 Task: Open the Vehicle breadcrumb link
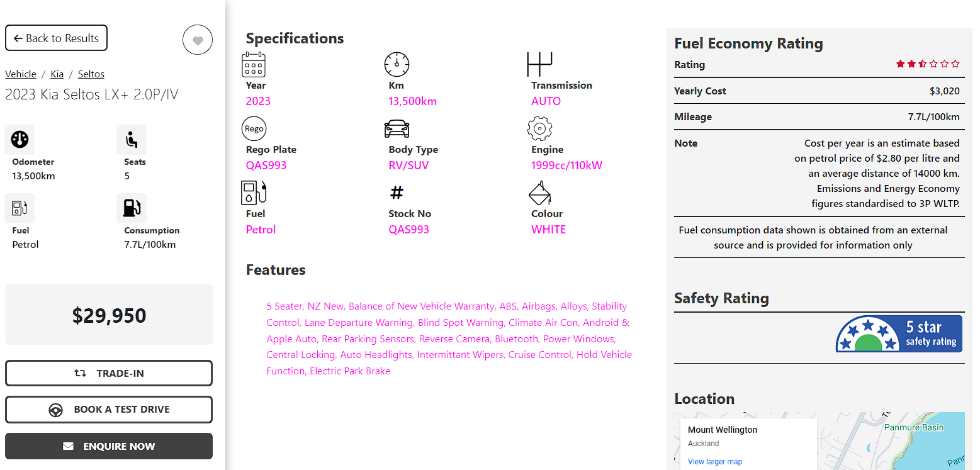click(21, 74)
